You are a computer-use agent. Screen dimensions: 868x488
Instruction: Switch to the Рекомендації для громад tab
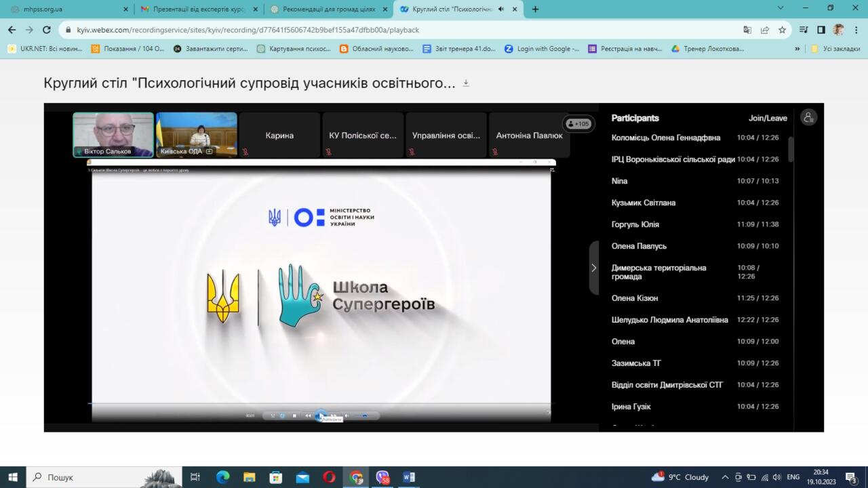[329, 9]
